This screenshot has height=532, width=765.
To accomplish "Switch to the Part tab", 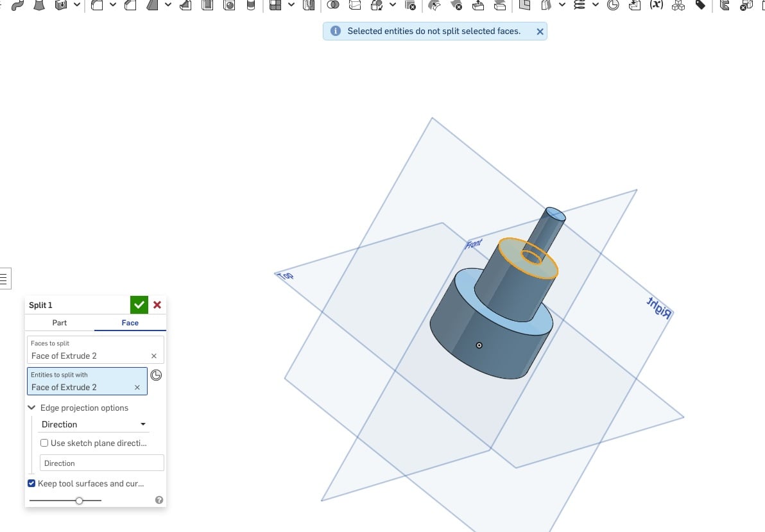I will tap(60, 323).
